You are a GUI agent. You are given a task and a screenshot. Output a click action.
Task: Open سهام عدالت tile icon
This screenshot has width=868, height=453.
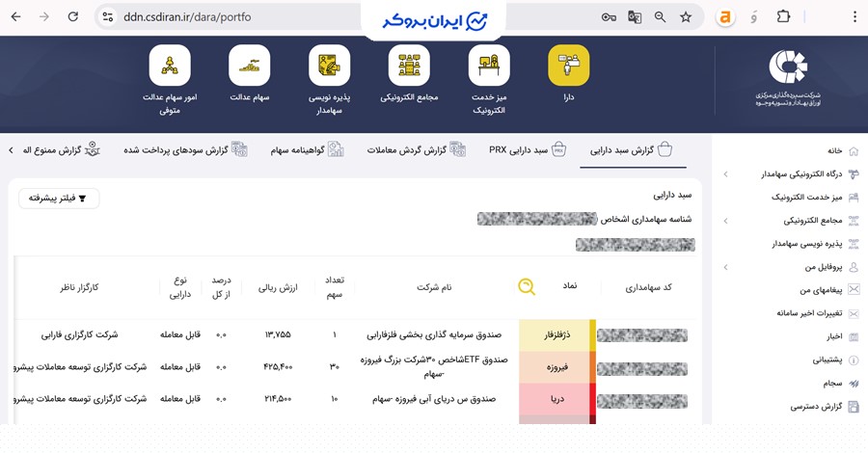[249, 65]
